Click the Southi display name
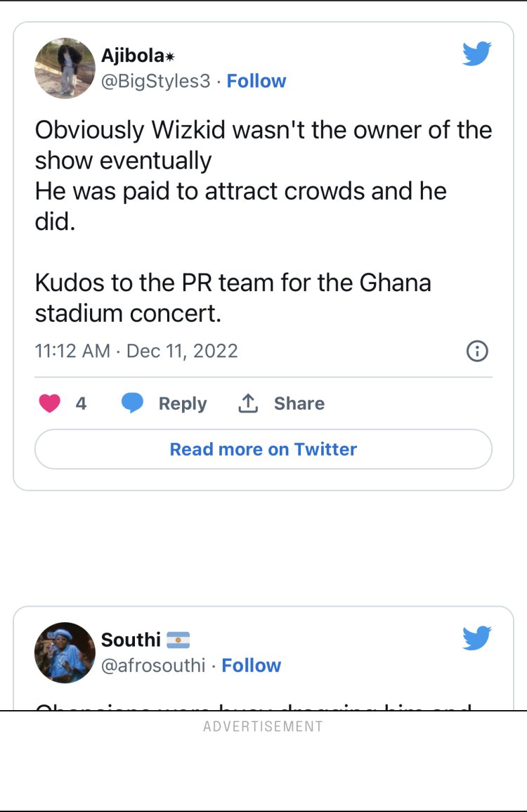 131,640
